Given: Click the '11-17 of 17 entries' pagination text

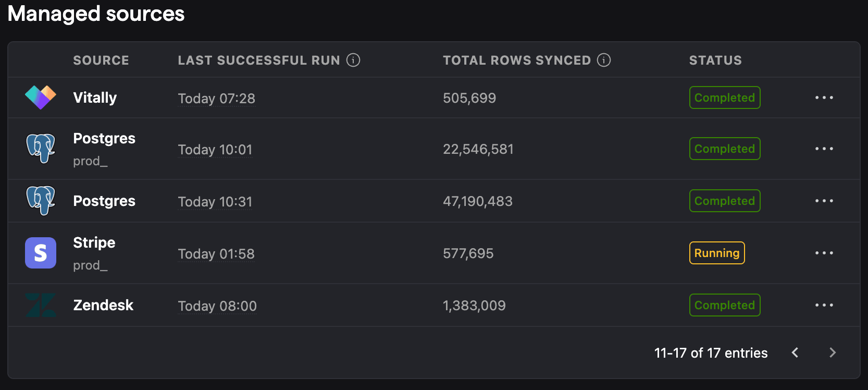Looking at the screenshot, I should 711,353.
